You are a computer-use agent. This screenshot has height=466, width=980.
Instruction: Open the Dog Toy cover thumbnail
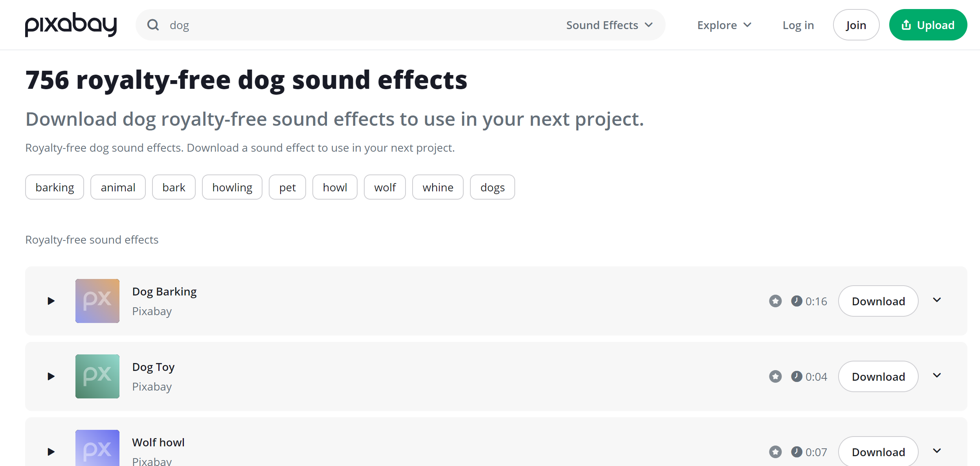pos(97,376)
